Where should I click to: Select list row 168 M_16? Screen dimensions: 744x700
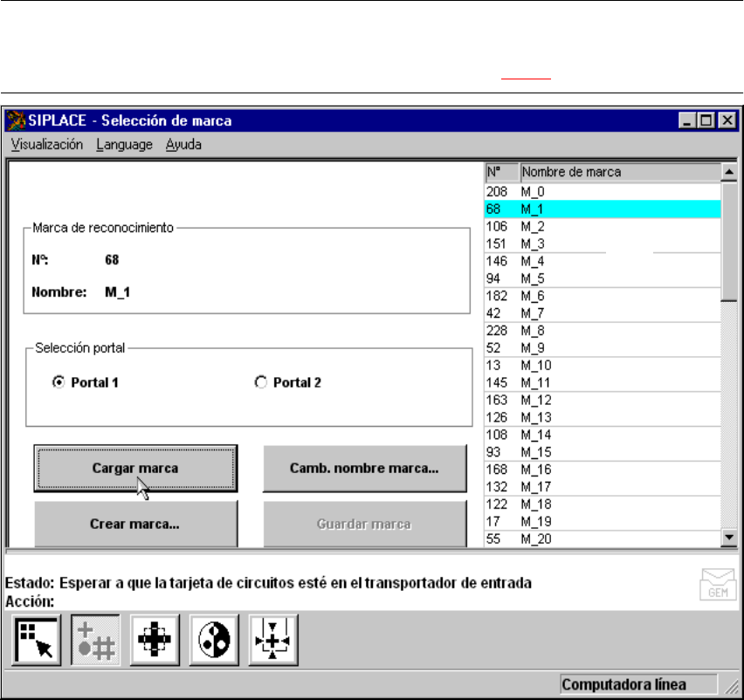603,470
